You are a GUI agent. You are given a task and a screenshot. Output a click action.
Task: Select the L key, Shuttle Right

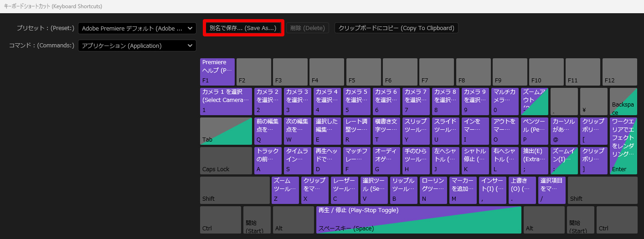click(x=505, y=161)
